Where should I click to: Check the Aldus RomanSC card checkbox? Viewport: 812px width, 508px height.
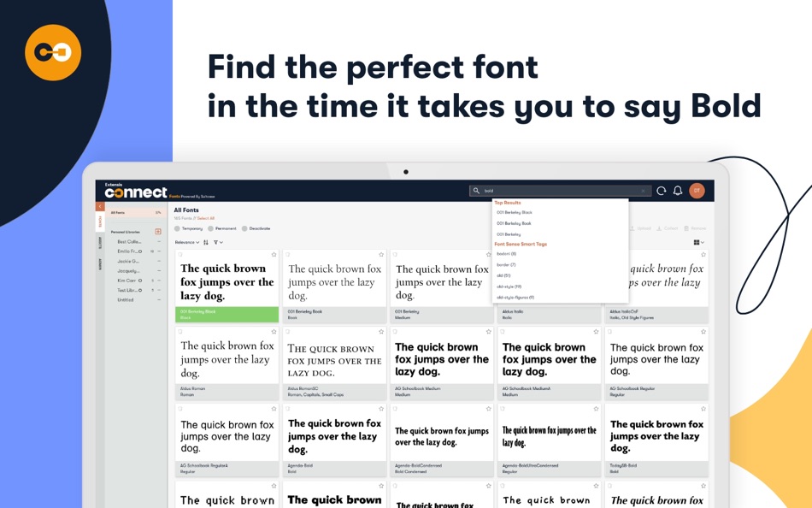pos(287,331)
